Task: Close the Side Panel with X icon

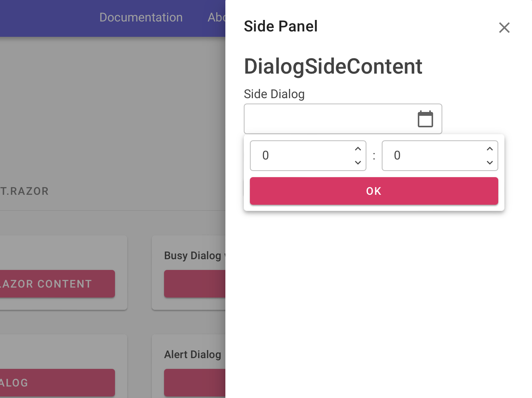Action: pos(504,28)
